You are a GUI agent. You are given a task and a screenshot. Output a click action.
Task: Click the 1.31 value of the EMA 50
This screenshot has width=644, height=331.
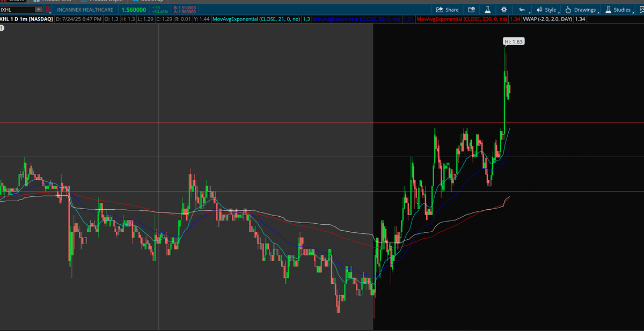407,19
